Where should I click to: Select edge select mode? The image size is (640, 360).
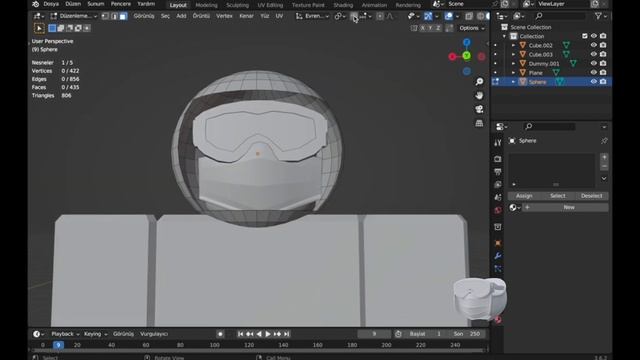[x=114, y=16]
